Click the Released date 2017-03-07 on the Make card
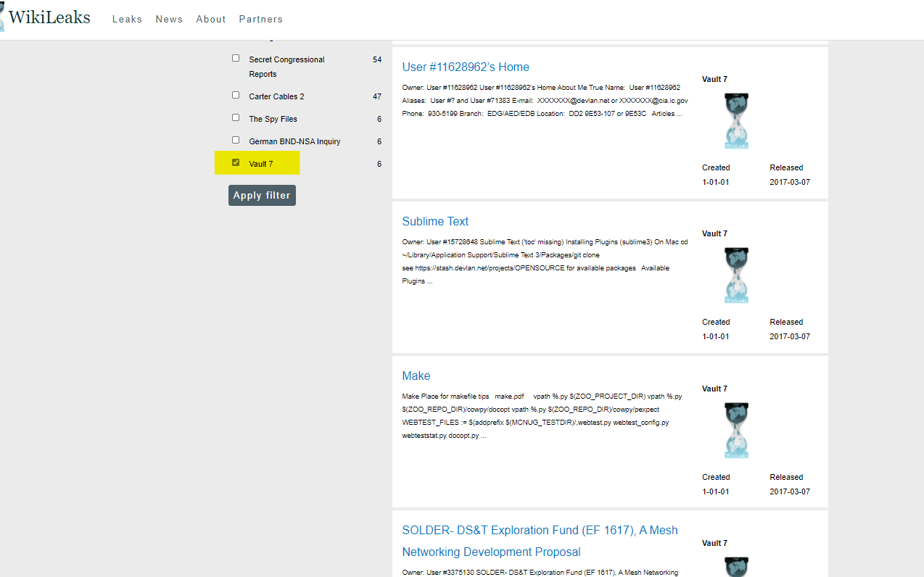This screenshot has width=924, height=577. click(x=790, y=491)
